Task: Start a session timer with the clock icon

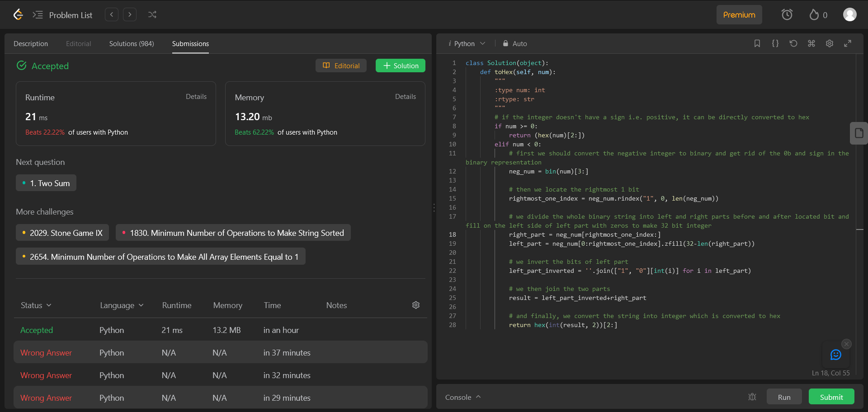Action: point(787,14)
